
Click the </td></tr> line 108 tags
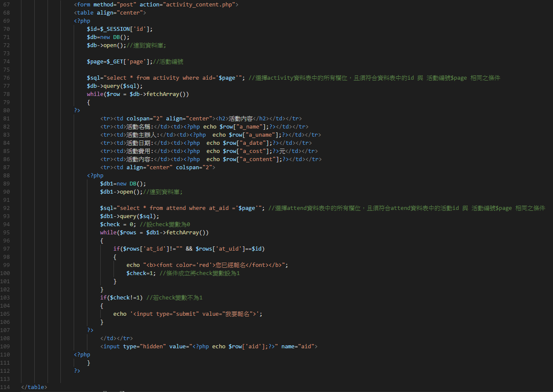(x=117, y=338)
